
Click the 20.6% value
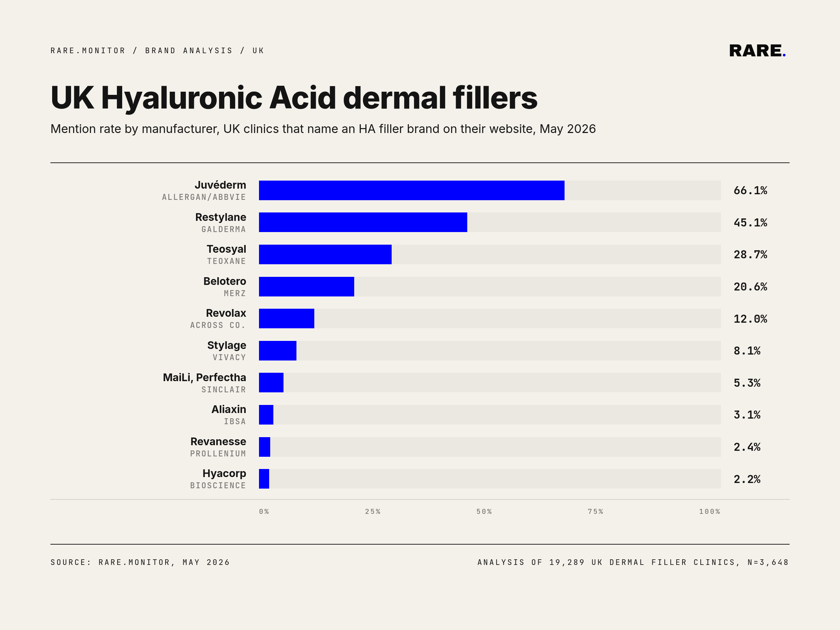750,287
